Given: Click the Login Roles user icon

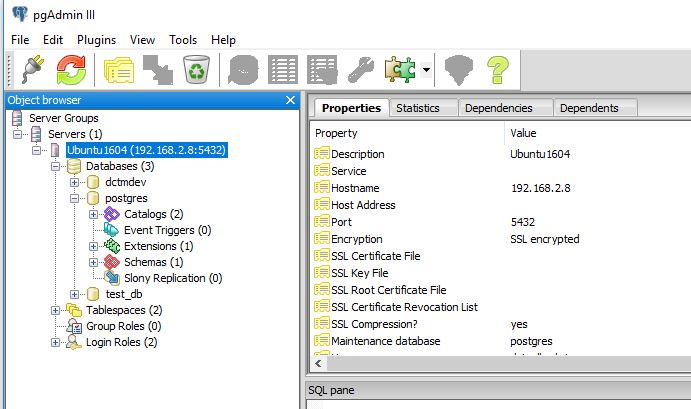Looking at the screenshot, I should [74, 342].
